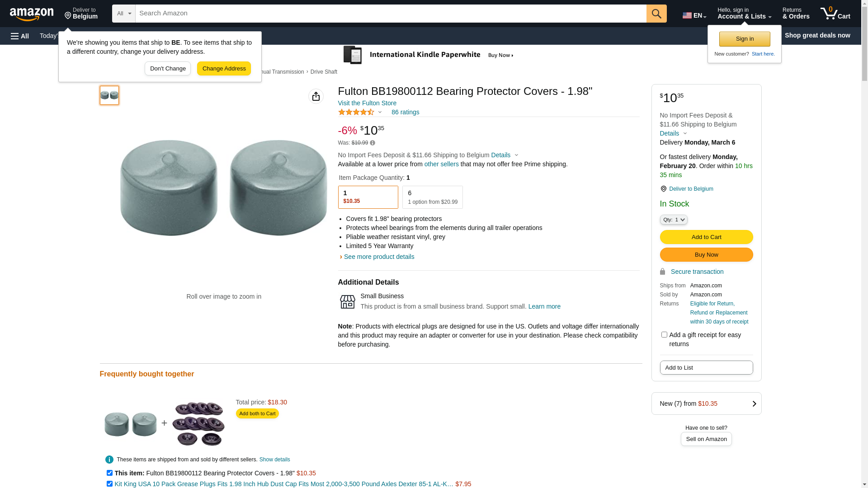Click inside the Search Amazon field

[391, 14]
